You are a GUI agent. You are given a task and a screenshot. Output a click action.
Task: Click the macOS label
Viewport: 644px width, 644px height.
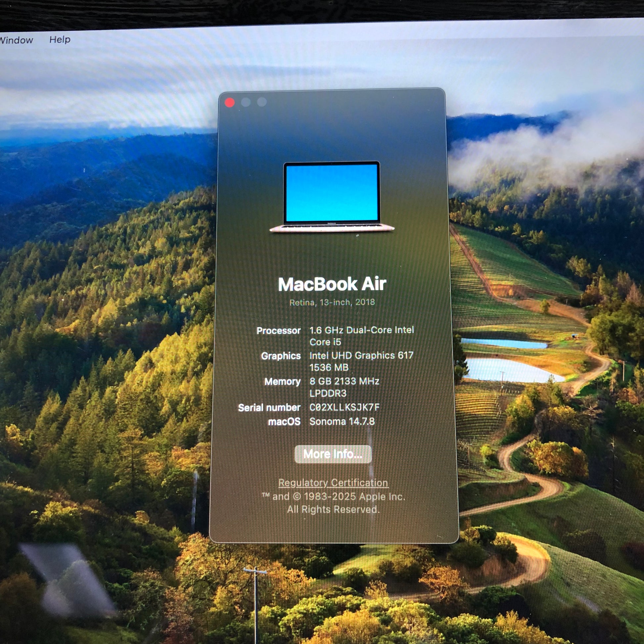tap(284, 422)
